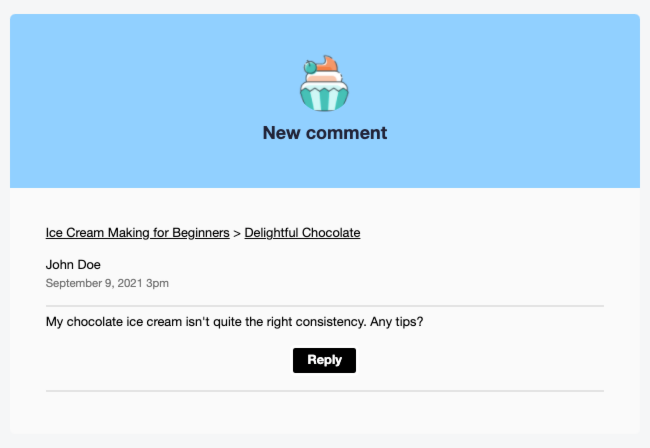The width and height of the screenshot is (650, 448).
Task: Click the divider line above the comment
Action: pos(325,306)
